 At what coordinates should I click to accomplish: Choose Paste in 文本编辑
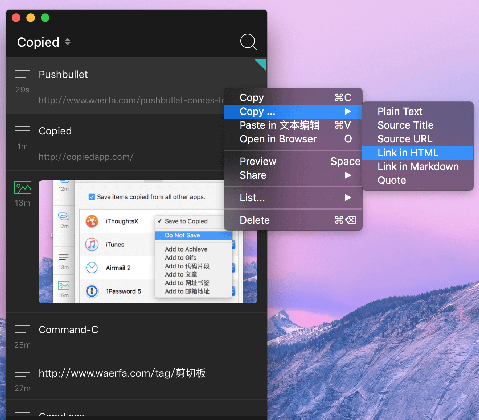293,125
